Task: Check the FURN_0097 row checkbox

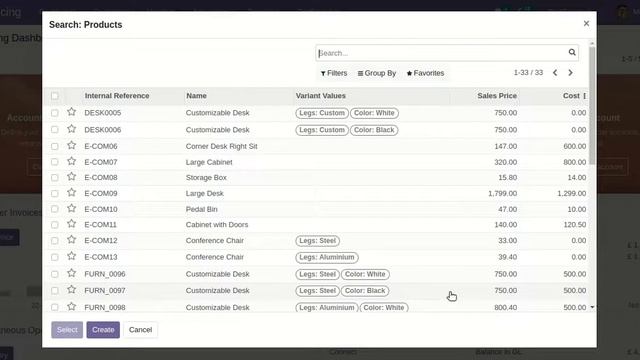Action: [55, 291]
